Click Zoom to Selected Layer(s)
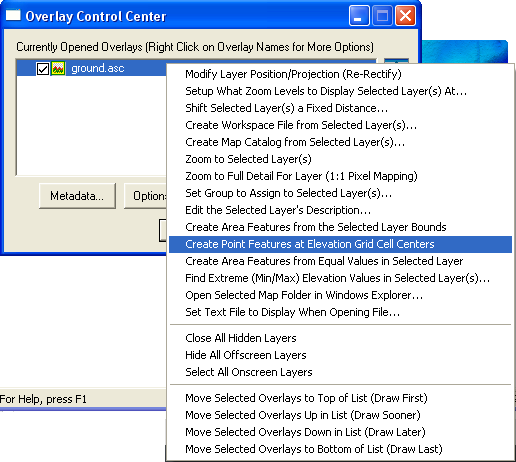This screenshot has width=516, height=462. point(340,159)
